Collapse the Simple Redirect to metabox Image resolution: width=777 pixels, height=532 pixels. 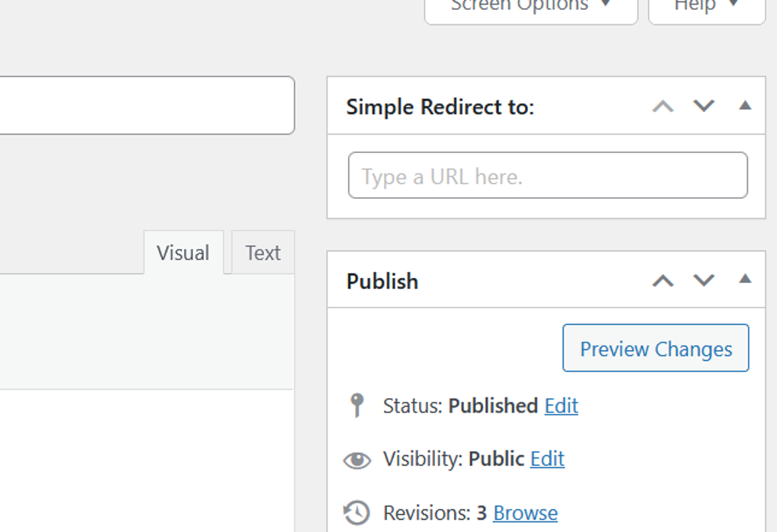(x=744, y=107)
